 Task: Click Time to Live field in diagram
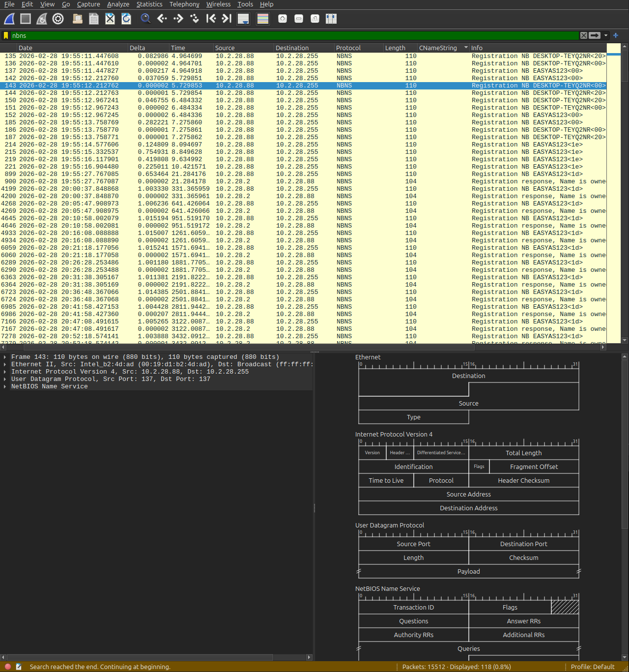coord(386,480)
